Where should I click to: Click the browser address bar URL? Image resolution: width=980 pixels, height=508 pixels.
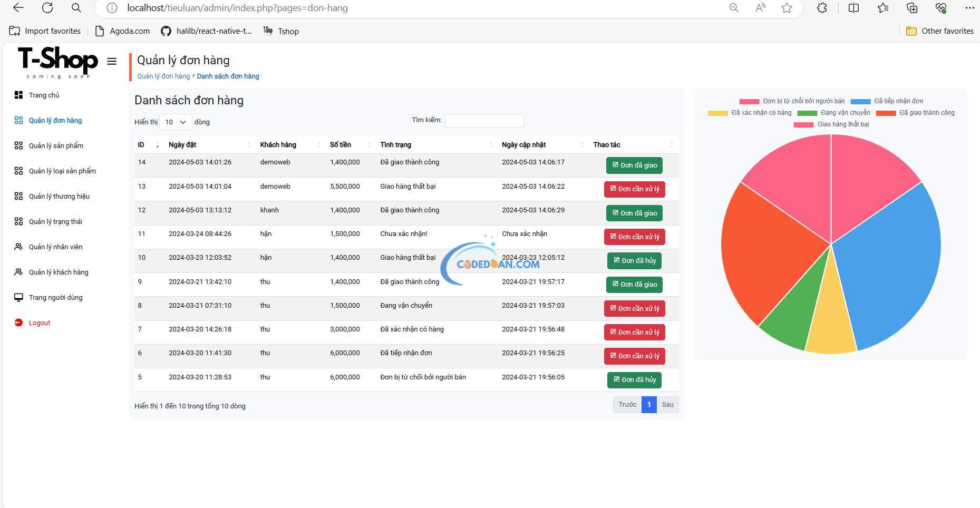tap(237, 8)
